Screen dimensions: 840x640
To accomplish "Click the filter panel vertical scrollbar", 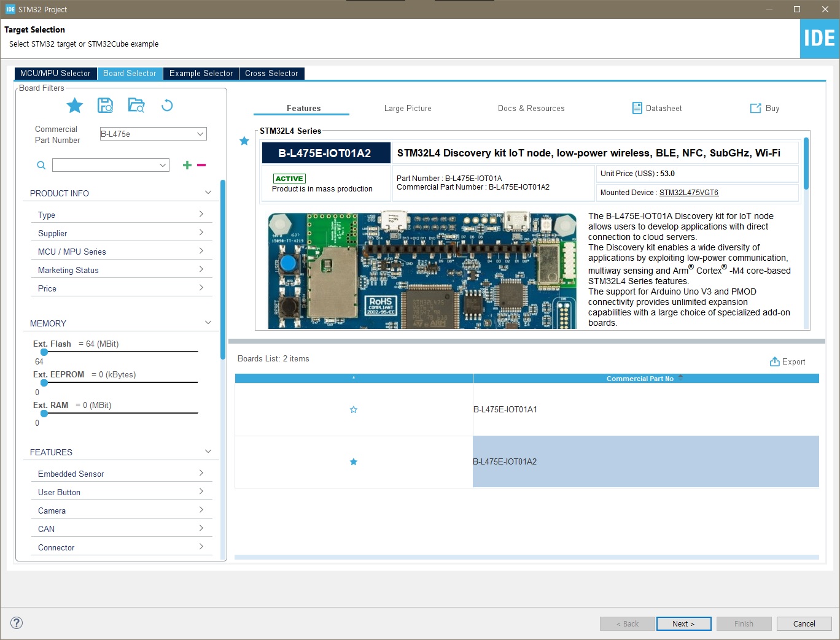I will 223,270.
